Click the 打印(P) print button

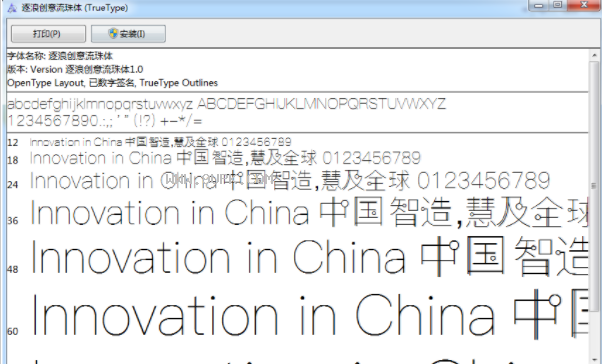[x=48, y=34]
